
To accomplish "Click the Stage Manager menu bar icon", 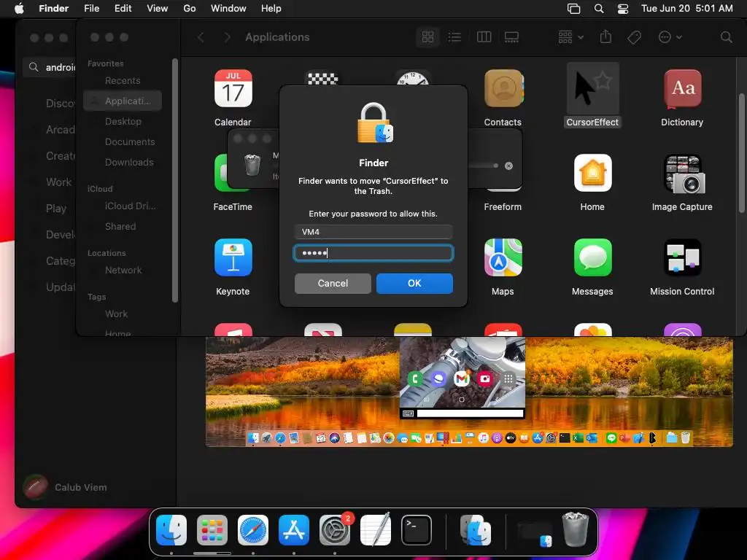I will pyautogui.click(x=573, y=9).
